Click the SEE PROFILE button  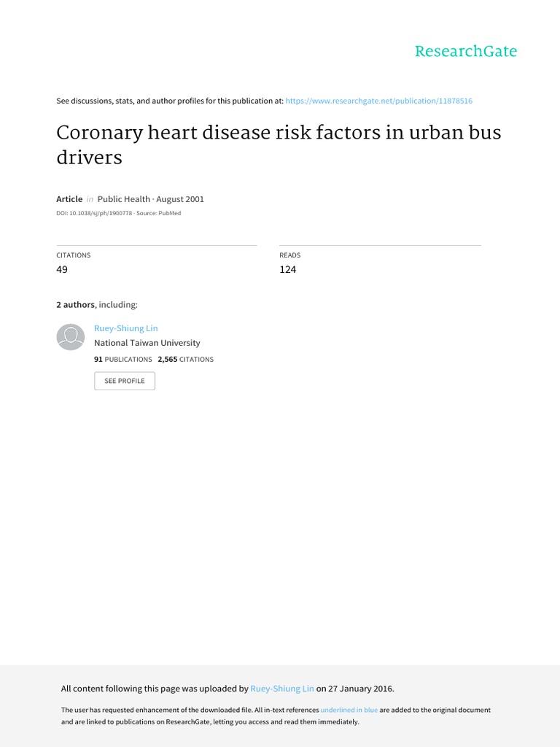tap(125, 381)
